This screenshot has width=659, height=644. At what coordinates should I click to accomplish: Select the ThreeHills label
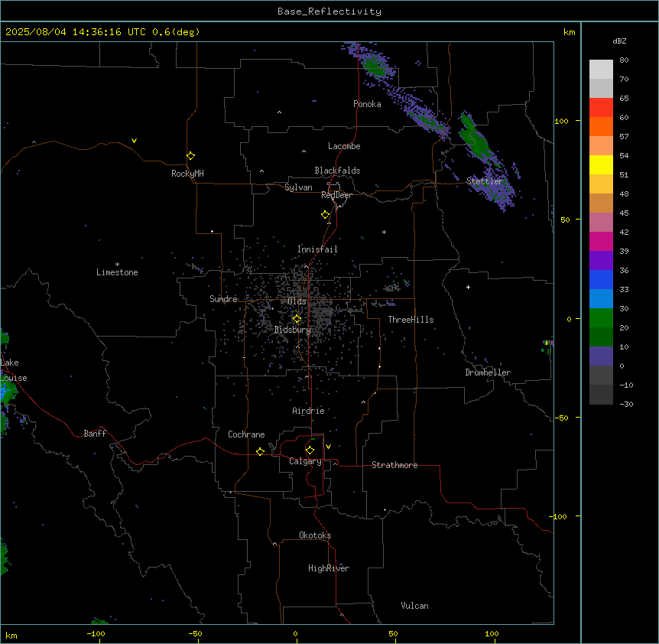[x=411, y=320]
